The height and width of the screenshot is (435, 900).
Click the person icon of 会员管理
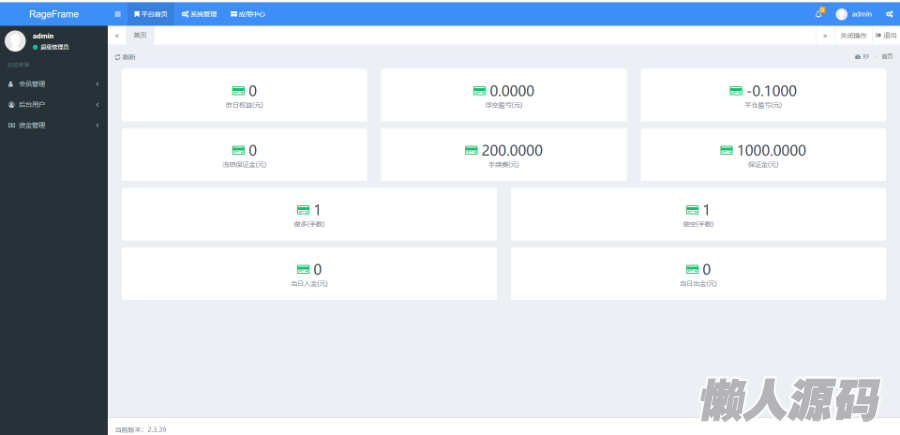click(11, 84)
